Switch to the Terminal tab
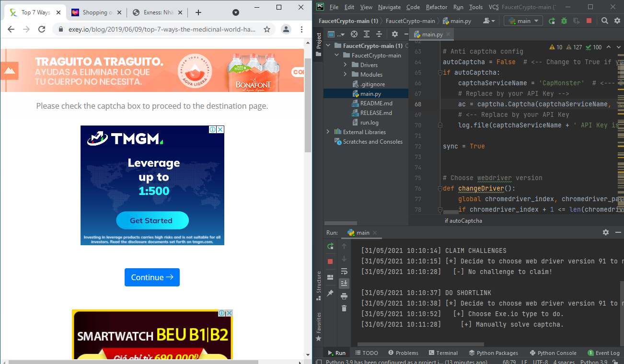The width and height of the screenshot is (624, 364). [x=443, y=353]
